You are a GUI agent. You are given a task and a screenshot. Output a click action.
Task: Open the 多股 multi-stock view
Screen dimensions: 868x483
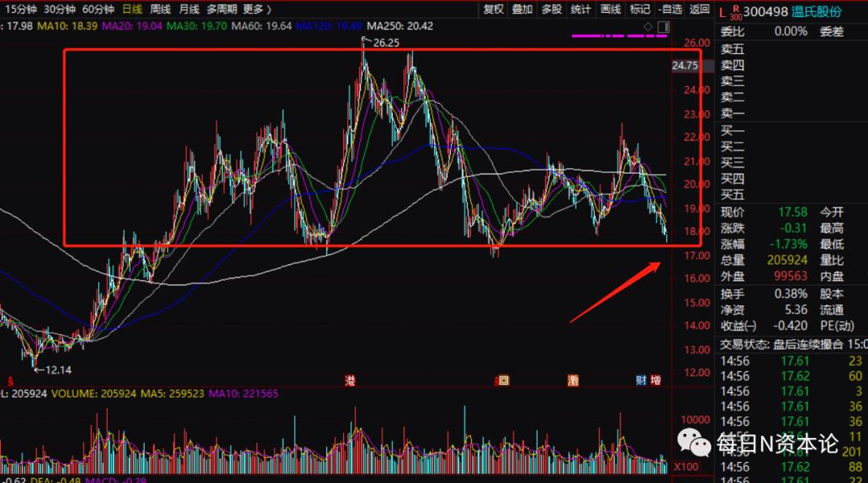[x=551, y=10]
